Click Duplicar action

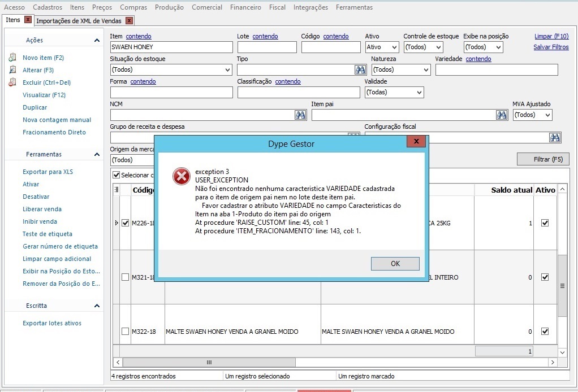[34, 107]
